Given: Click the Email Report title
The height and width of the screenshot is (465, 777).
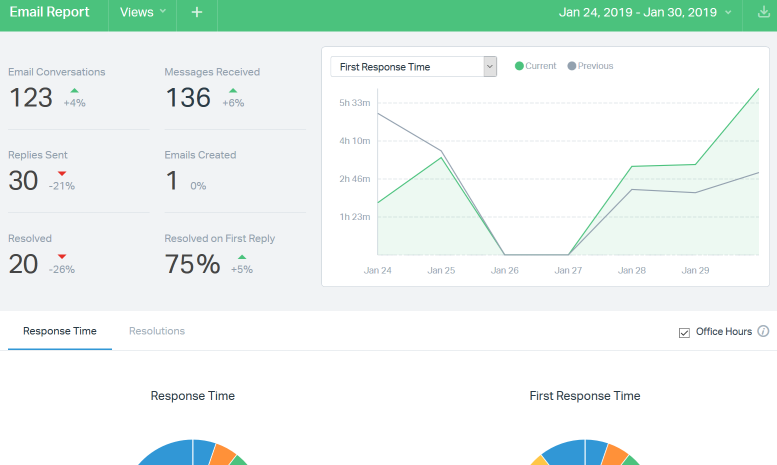Looking at the screenshot, I should [x=49, y=13].
